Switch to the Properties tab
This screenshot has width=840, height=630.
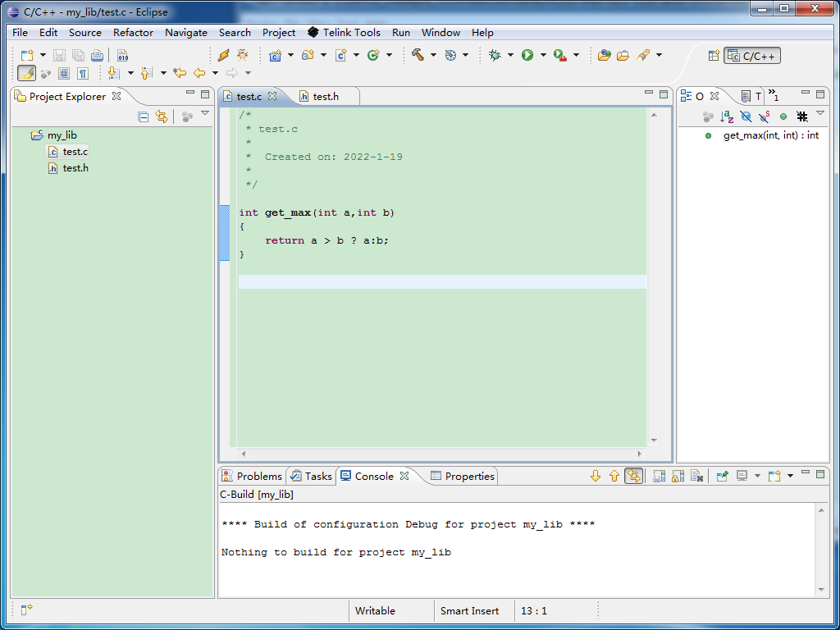[x=463, y=477]
